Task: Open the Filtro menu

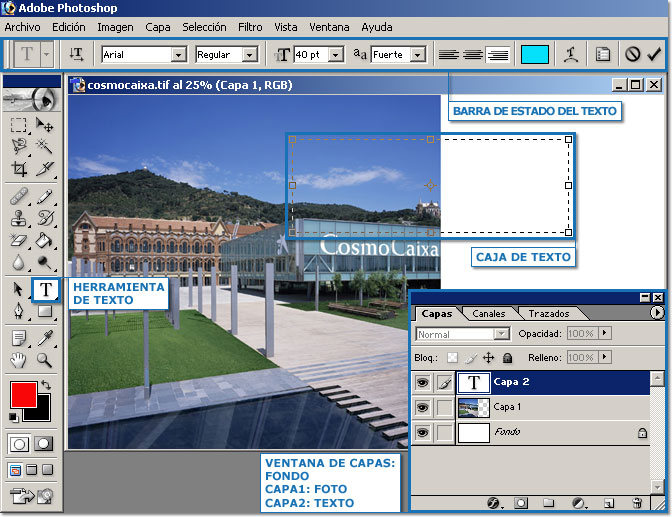Action: coord(251,27)
